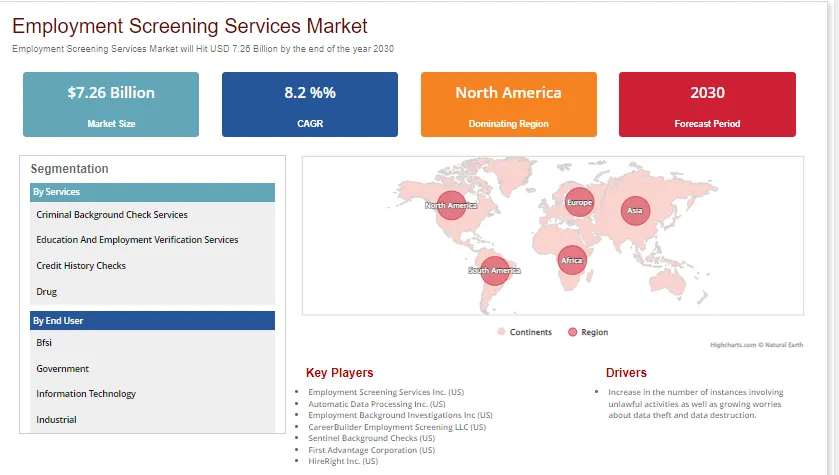The width and height of the screenshot is (839, 475).
Task: Click the subtitle about USD 7.26 Billion
Action: [x=203, y=49]
